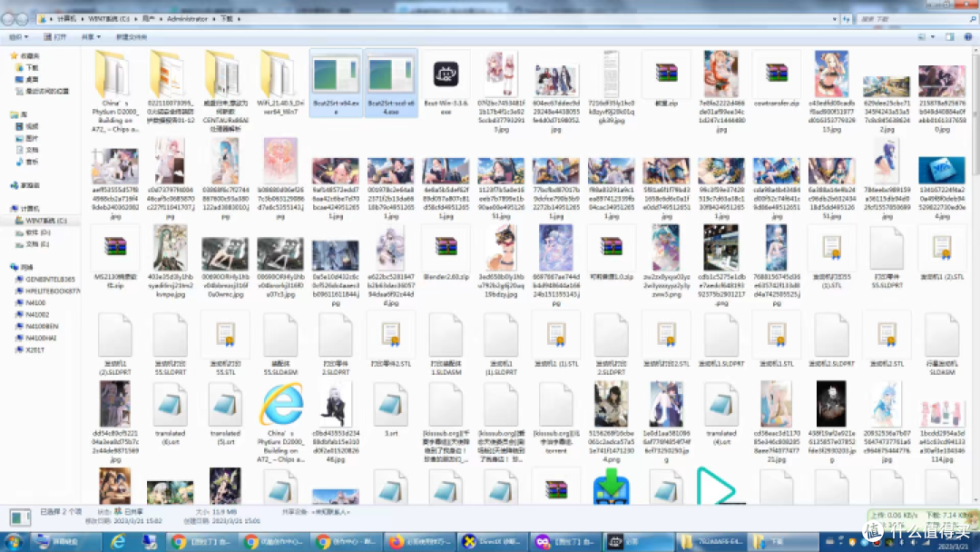
Task: Select Network in the navigation pane
Action: tap(22, 267)
